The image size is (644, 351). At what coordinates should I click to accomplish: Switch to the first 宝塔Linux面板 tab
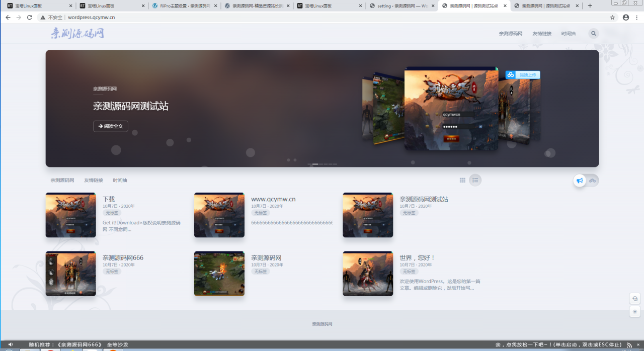39,6
